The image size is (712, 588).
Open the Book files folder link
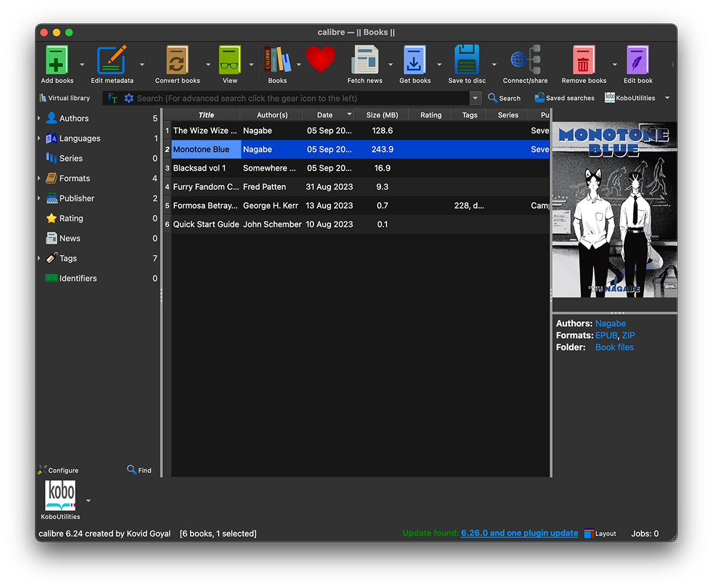(x=615, y=347)
